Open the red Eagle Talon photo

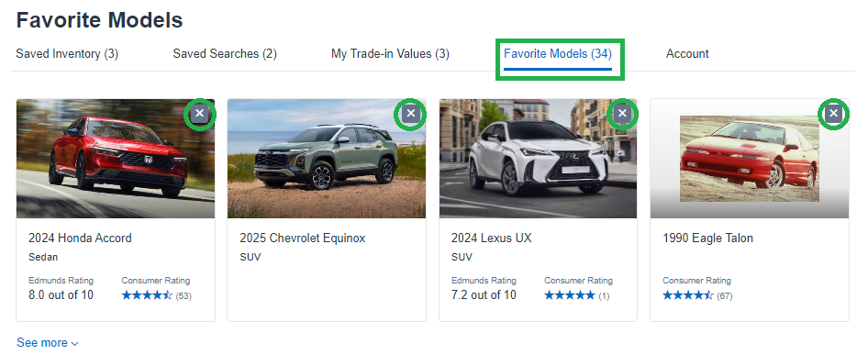tap(750, 159)
